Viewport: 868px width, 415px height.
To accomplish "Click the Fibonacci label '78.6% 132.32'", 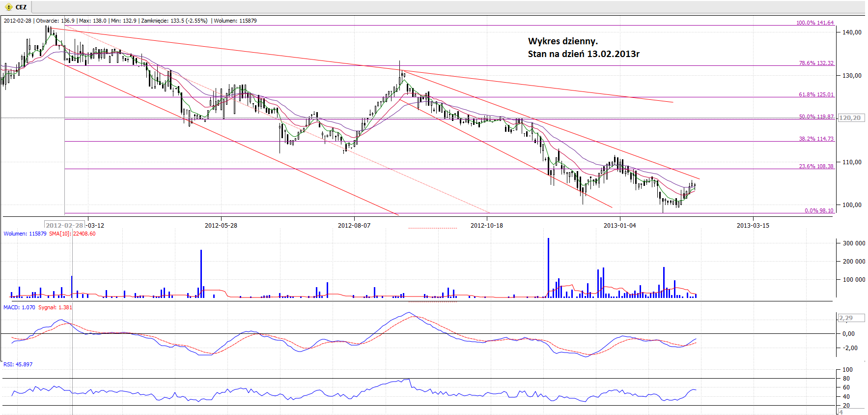I will [816, 63].
